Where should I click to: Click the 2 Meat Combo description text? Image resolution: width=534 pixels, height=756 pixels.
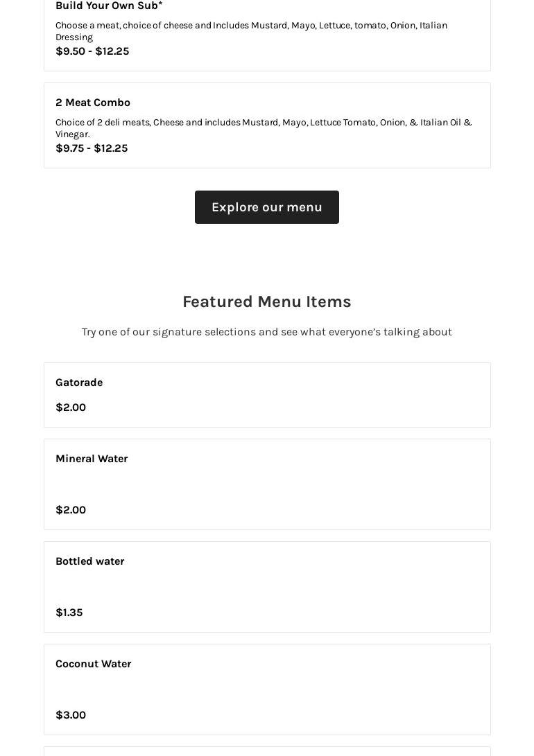pos(263,128)
